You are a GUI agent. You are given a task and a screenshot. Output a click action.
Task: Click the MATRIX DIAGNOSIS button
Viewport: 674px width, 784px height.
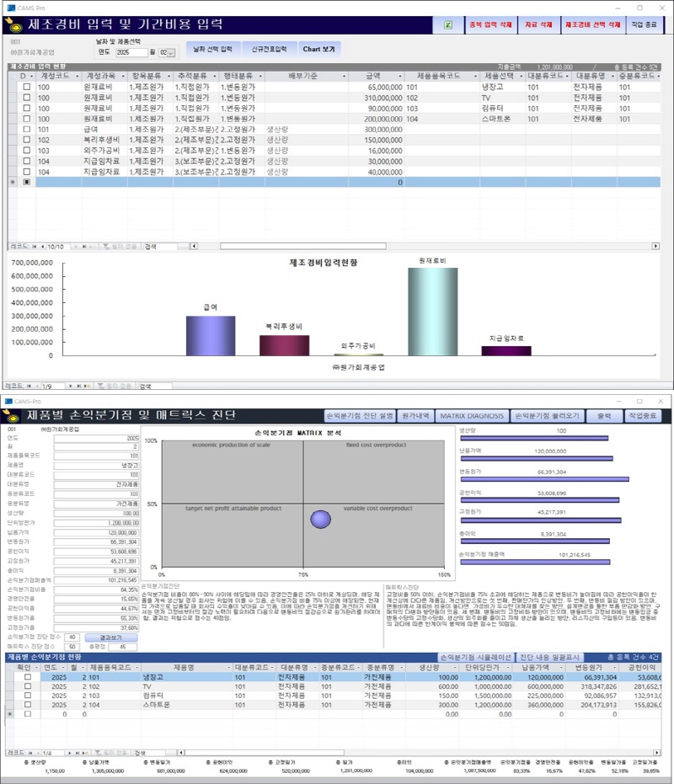[472, 416]
